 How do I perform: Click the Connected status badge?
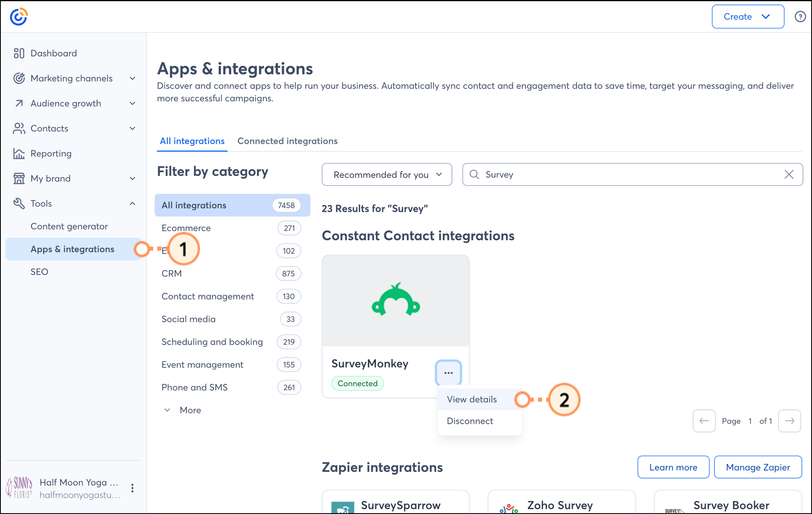358,384
